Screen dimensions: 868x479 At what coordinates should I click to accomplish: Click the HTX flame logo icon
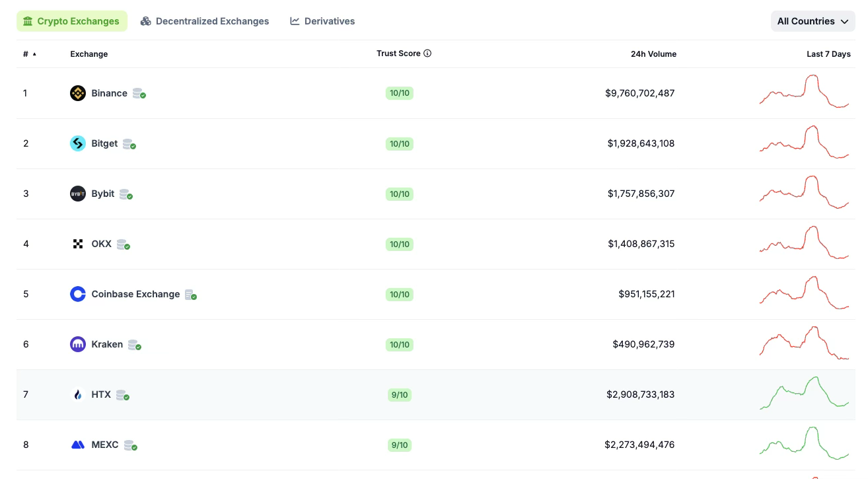78,394
